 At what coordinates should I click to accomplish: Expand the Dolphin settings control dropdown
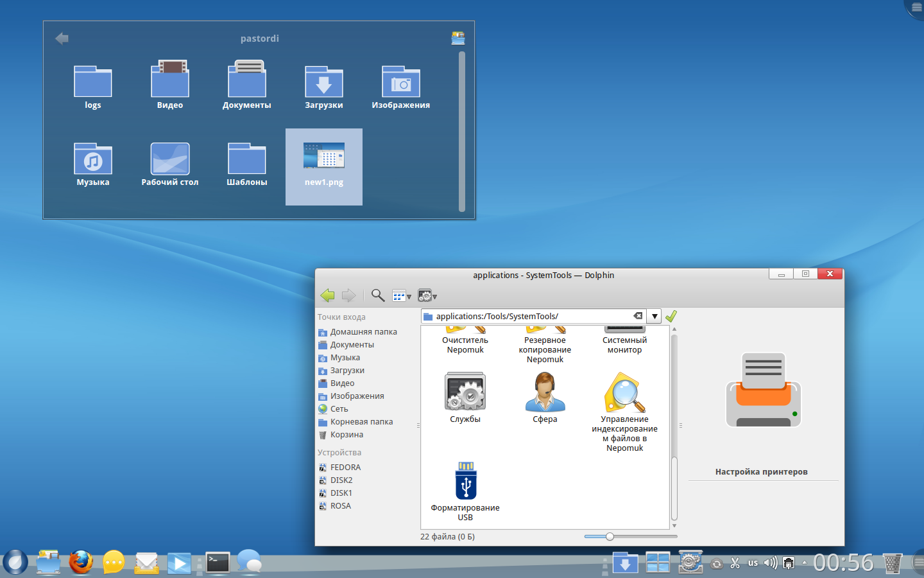coord(427,296)
